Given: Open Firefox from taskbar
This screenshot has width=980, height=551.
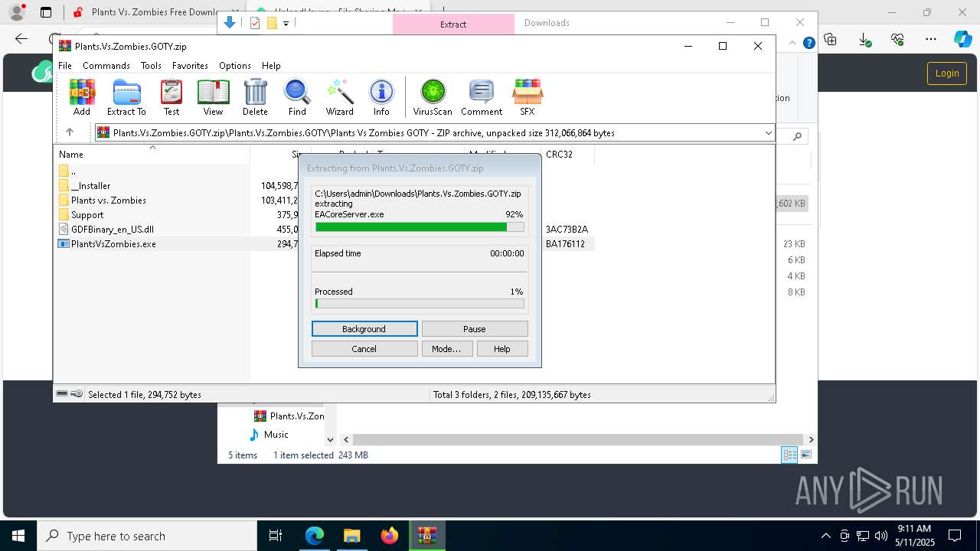Looking at the screenshot, I should (x=389, y=536).
